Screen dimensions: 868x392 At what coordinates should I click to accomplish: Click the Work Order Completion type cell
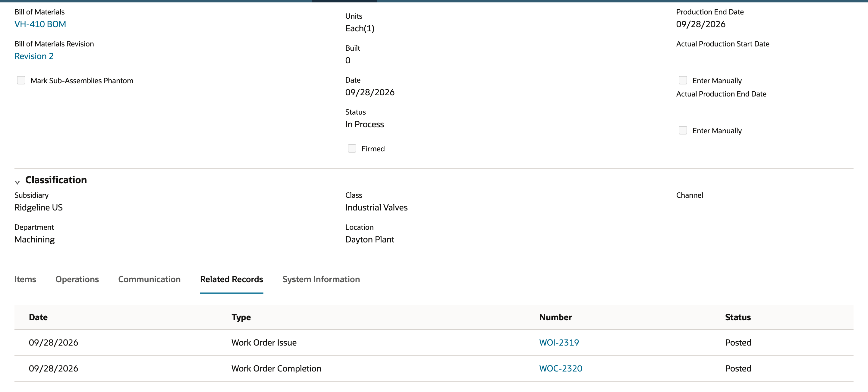tap(276, 368)
